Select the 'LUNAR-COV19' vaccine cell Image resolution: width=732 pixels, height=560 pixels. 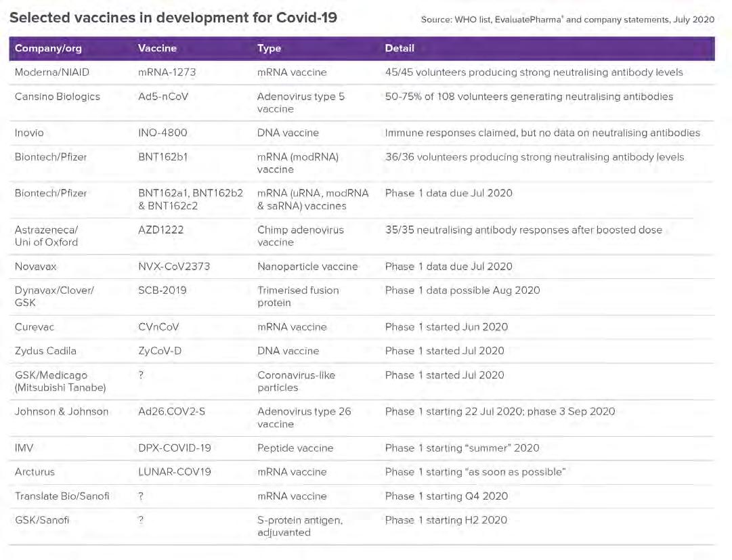(x=174, y=472)
